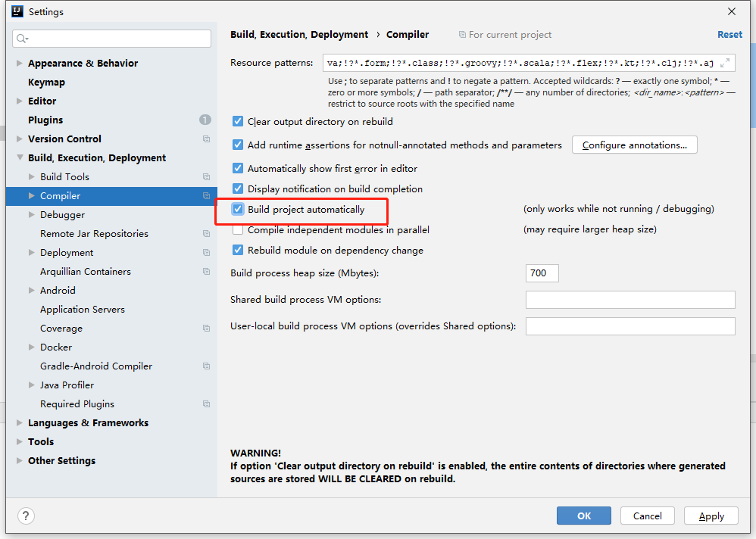This screenshot has width=756, height=539.
Task: Click the Build process heap size field
Action: (x=542, y=273)
